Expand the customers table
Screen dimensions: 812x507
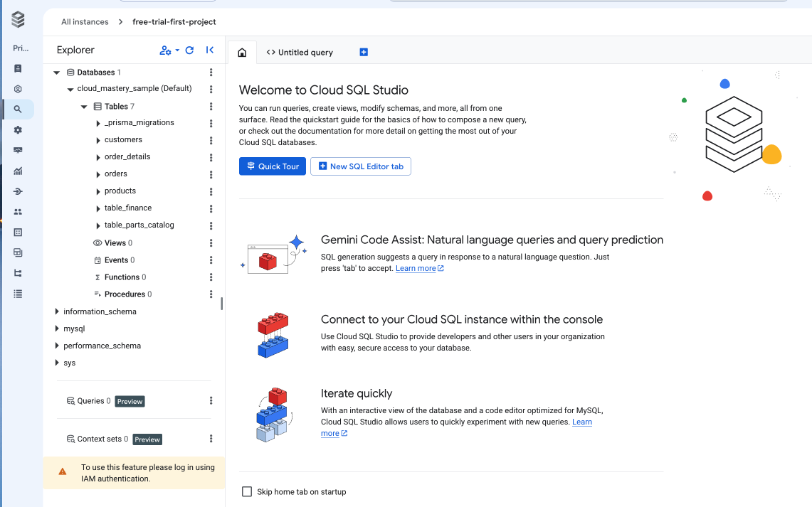98,140
